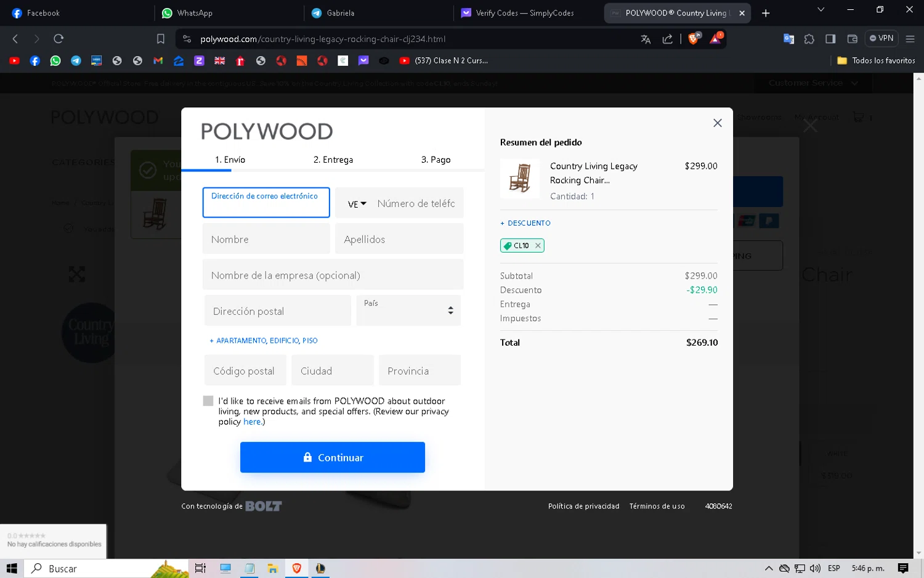
Task: Open the tab search chevron
Action: [821, 10]
